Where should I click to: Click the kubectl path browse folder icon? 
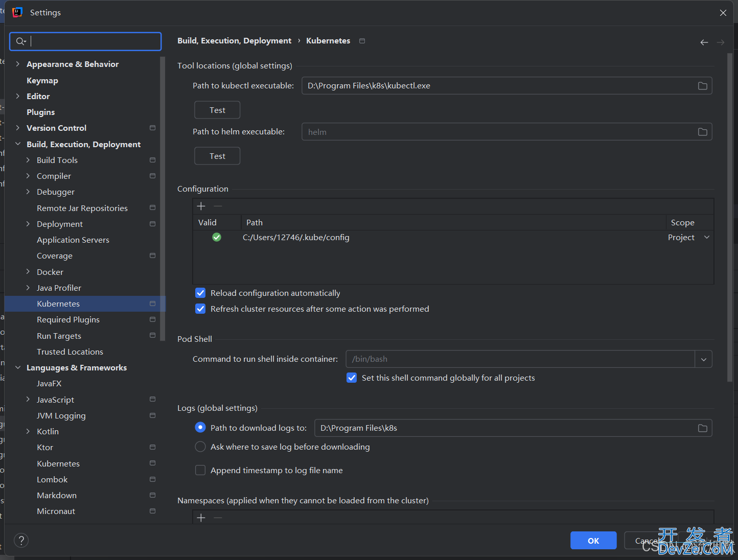coord(703,86)
